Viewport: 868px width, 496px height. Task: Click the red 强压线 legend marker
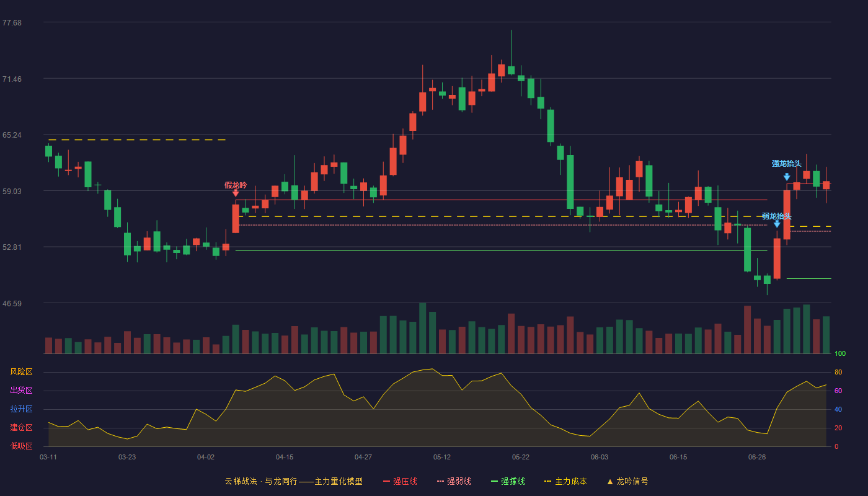click(387, 481)
